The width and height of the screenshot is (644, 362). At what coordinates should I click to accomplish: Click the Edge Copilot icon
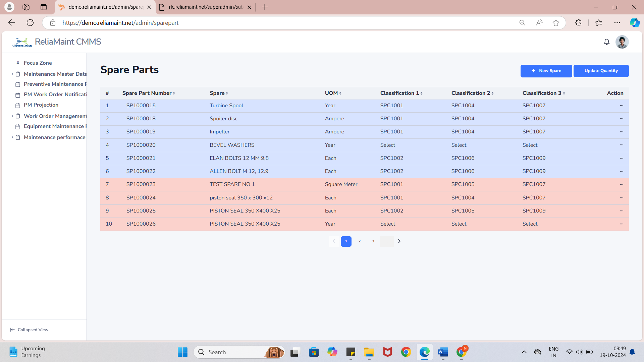(634, 23)
